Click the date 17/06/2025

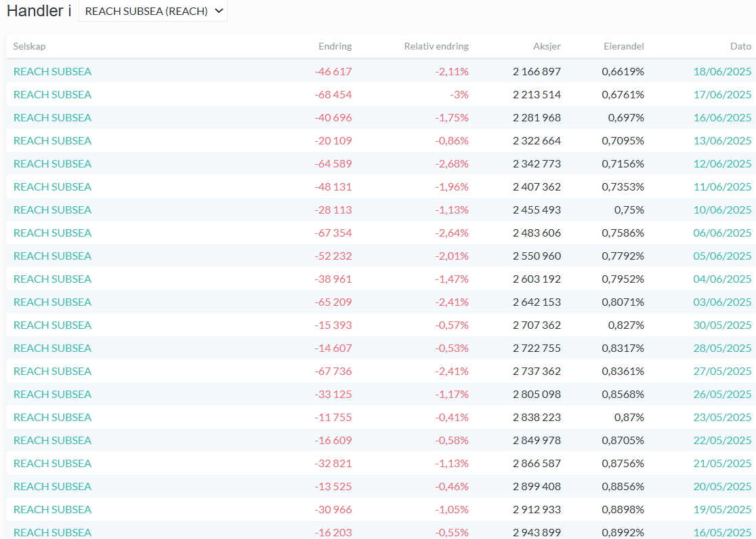point(722,94)
